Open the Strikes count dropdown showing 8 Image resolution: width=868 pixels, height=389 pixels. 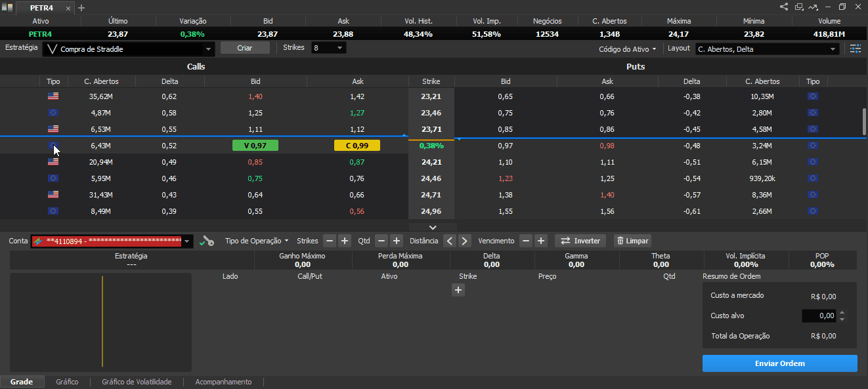point(329,48)
